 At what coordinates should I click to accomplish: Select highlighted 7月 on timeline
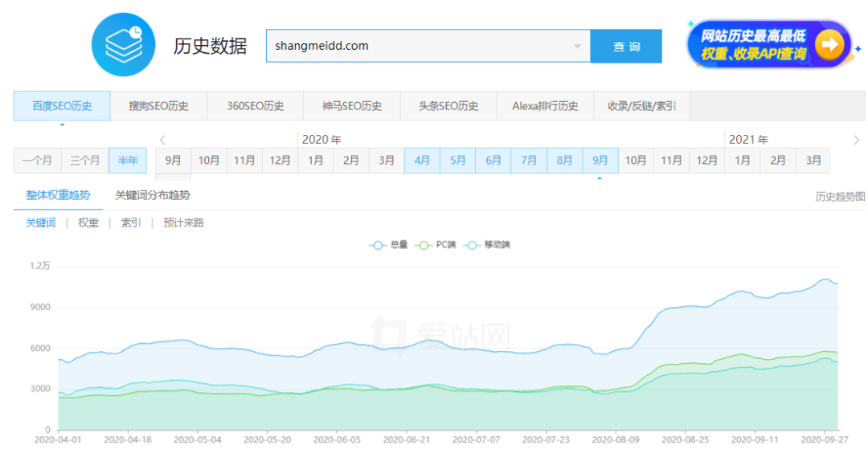[x=529, y=161]
